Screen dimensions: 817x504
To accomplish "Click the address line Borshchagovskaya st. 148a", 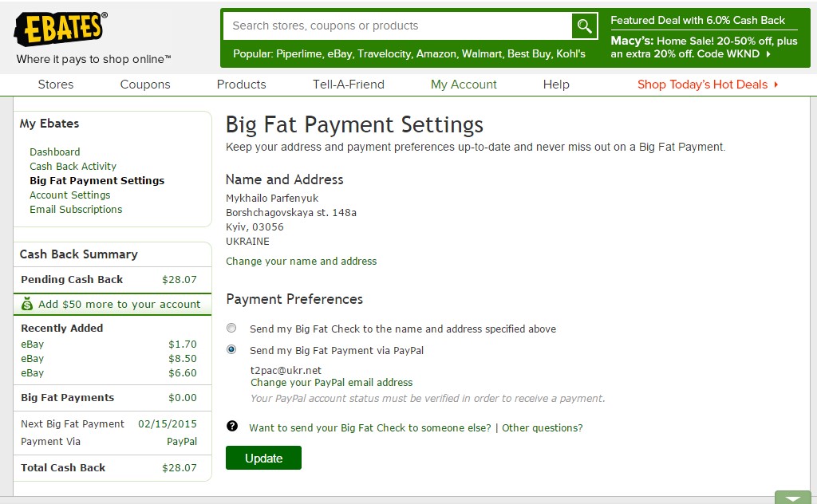I will click(x=291, y=213).
